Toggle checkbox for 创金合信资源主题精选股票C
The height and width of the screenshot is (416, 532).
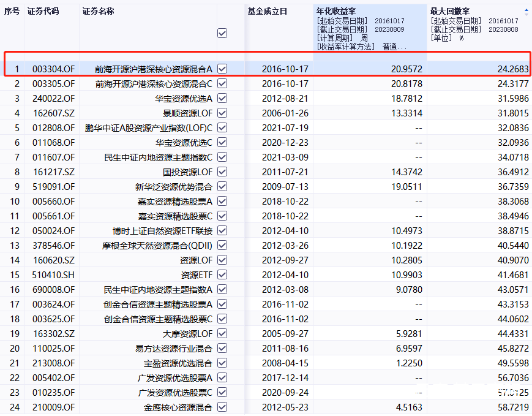tap(222, 319)
